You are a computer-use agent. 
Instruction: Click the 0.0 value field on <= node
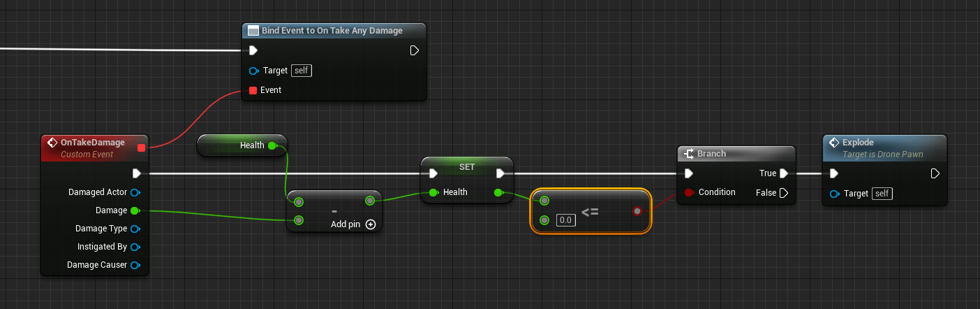[565, 220]
